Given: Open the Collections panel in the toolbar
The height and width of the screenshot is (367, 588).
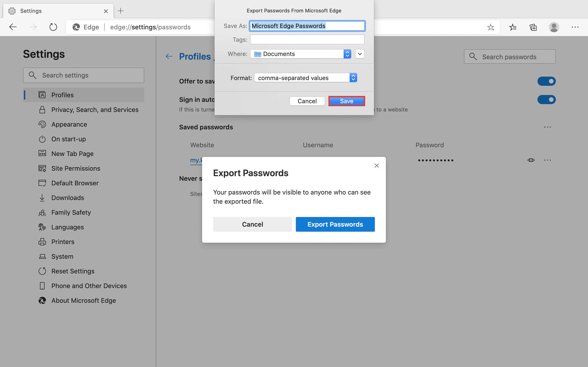Looking at the screenshot, I should [x=533, y=27].
